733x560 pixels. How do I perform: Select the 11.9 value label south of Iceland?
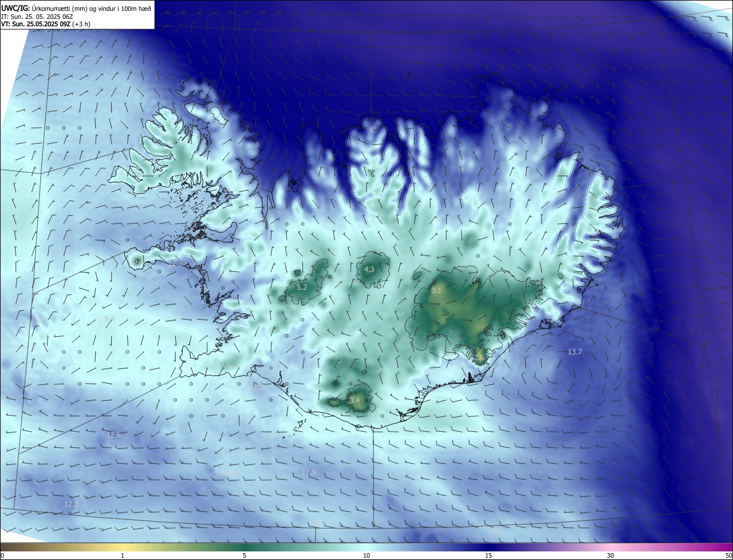coord(309,472)
